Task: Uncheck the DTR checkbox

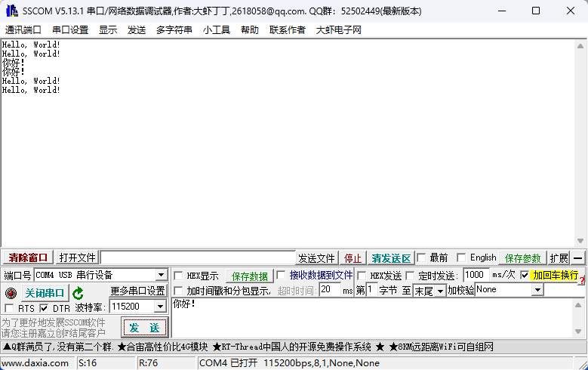Action: coord(44,308)
